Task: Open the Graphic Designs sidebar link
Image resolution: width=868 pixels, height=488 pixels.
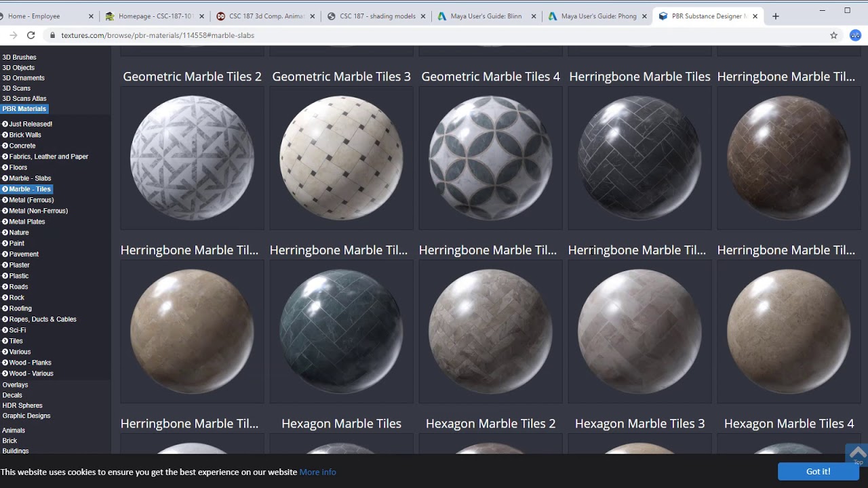Action: [x=26, y=415]
